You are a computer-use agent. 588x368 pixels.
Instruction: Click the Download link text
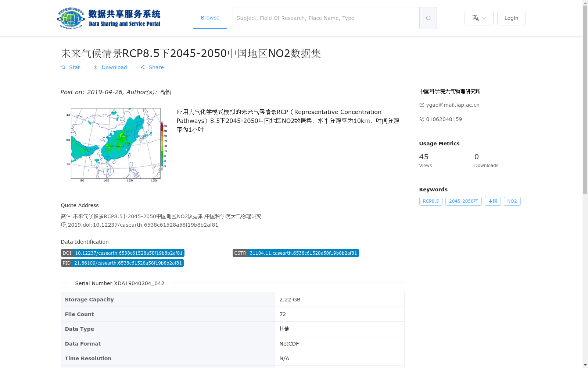[x=114, y=67]
